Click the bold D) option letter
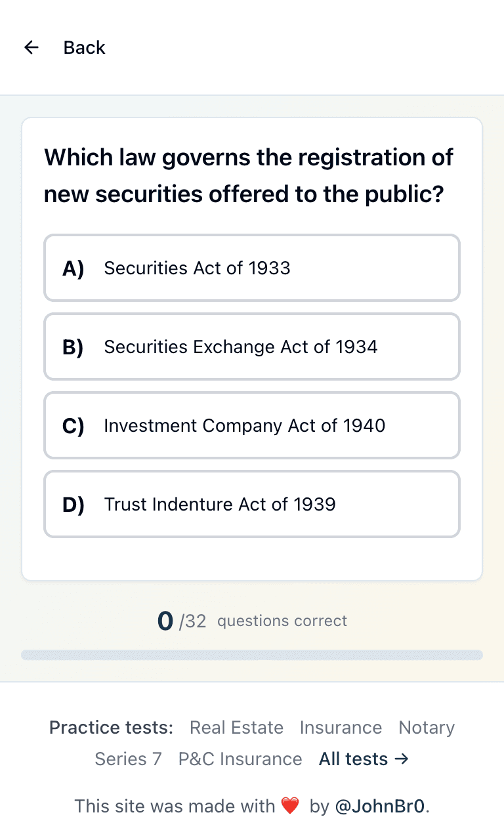This screenshot has width=504, height=840. [73, 504]
